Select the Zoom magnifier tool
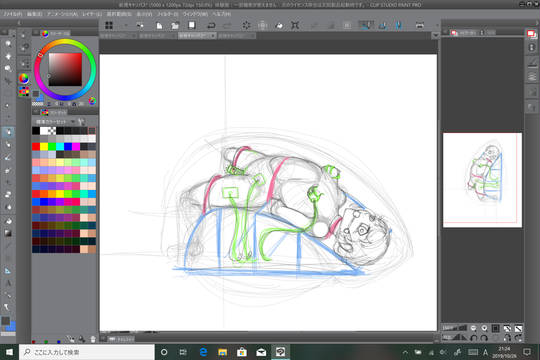 (8, 44)
